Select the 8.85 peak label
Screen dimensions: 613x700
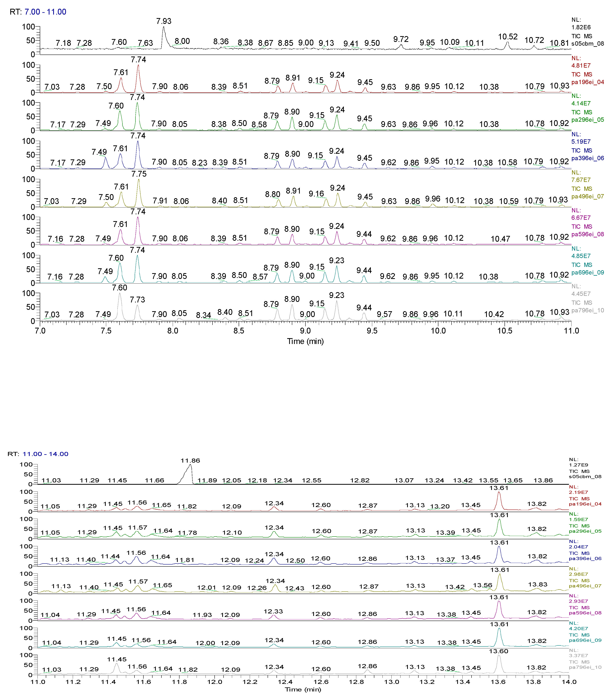click(286, 43)
